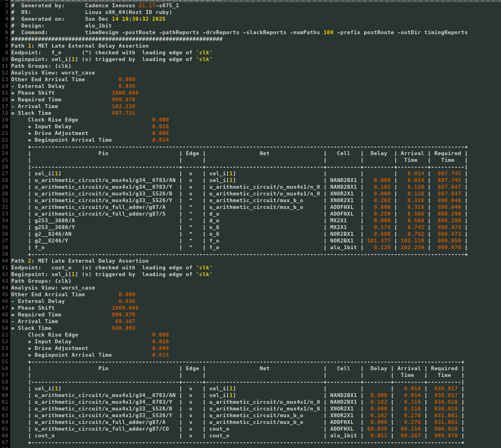Click Path 1 External Delay value 0.030

[x=127, y=86]
